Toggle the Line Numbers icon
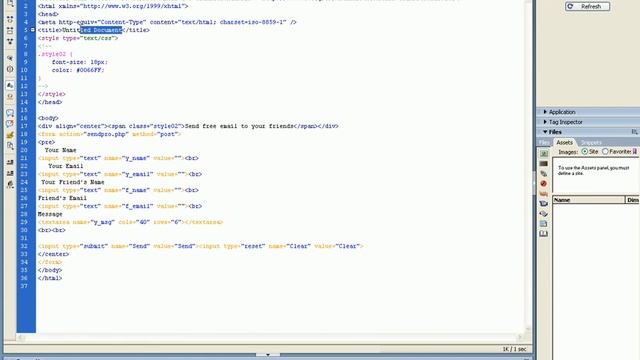The width and height of the screenshot is (640, 360). (10, 85)
